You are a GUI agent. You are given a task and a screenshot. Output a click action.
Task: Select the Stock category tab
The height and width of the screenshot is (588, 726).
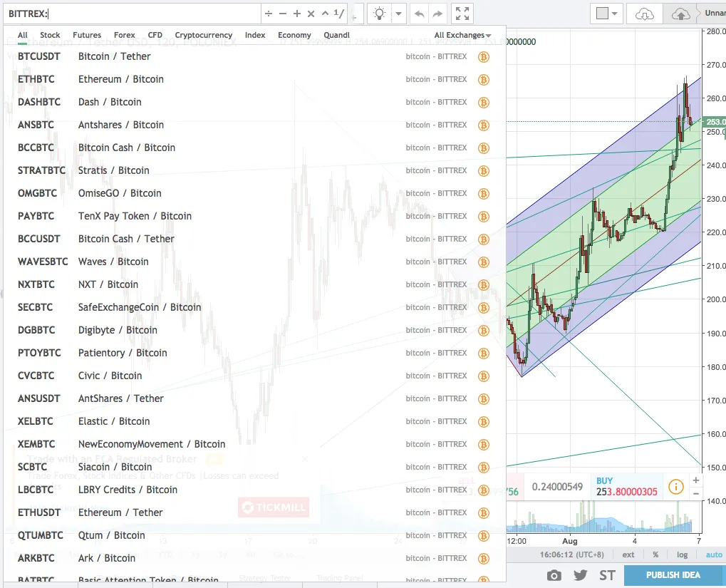50,35
